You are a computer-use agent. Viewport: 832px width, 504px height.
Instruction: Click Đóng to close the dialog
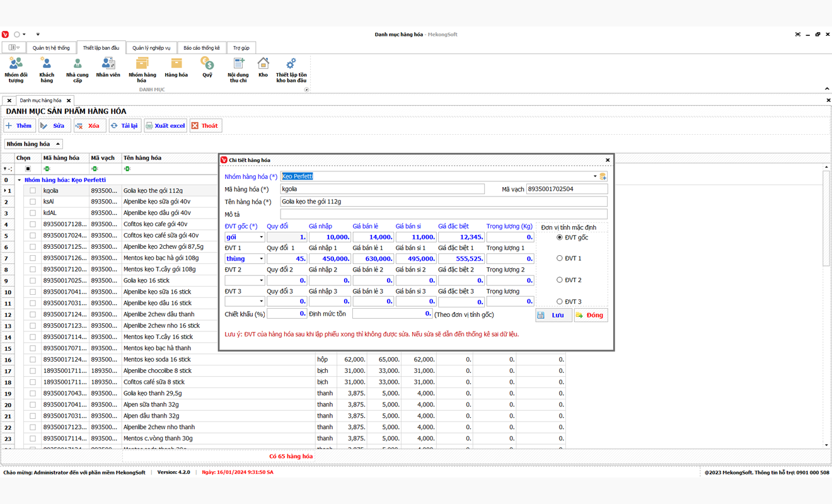591,315
